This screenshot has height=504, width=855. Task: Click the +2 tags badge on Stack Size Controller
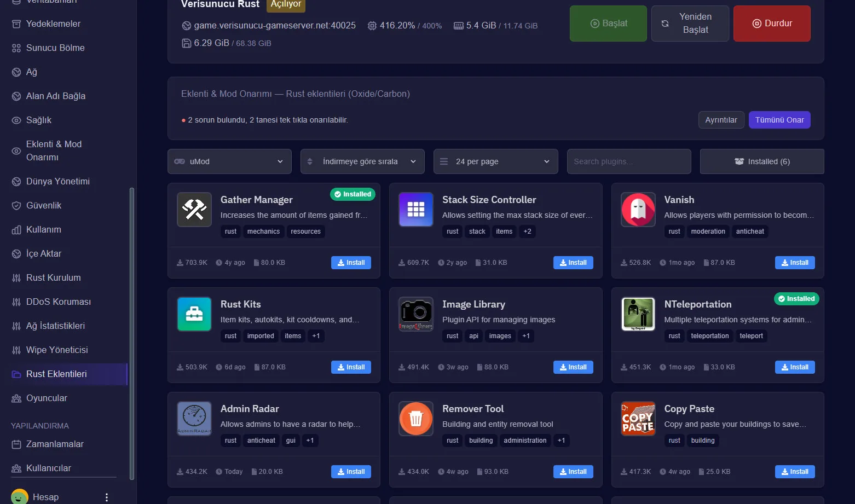[527, 231]
